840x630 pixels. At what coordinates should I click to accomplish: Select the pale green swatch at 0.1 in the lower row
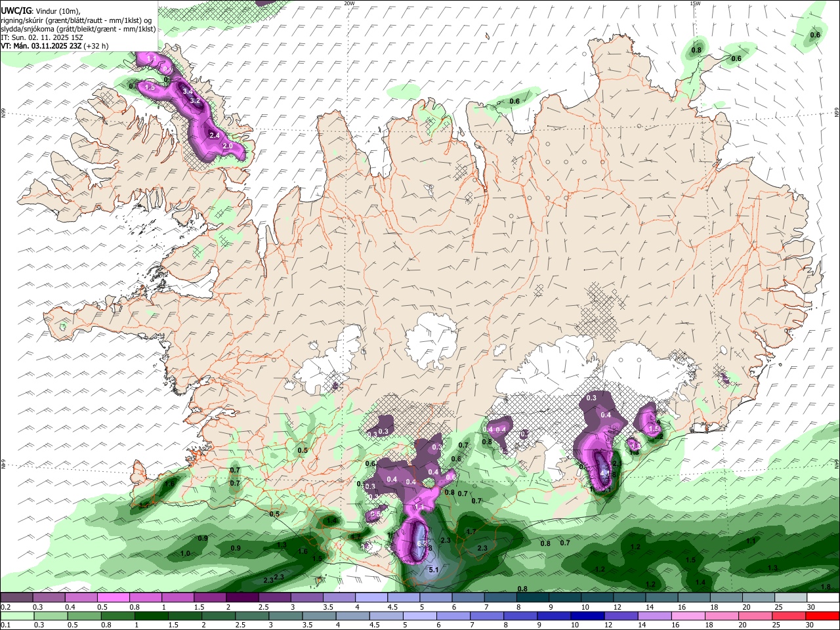[x=16, y=616]
